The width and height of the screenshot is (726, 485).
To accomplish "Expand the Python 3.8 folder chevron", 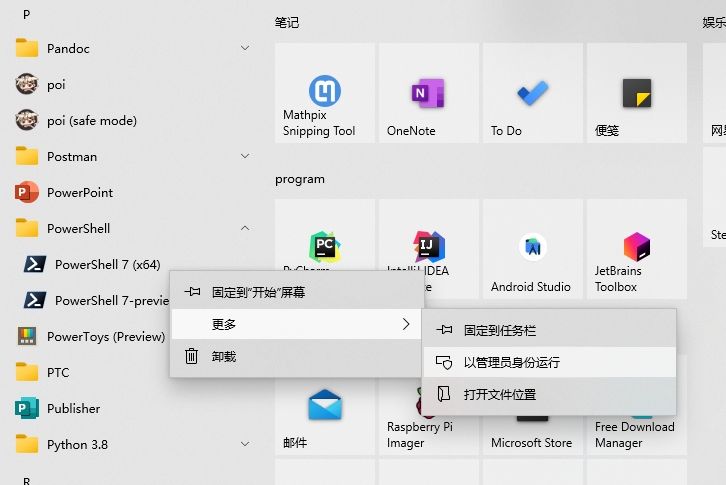I will [245, 444].
